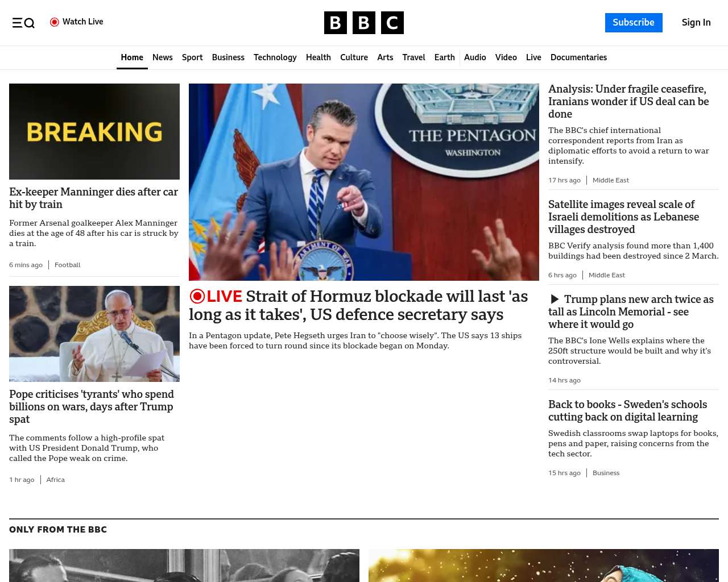Click the Watch Live red dot icon

[x=55, y=22]
